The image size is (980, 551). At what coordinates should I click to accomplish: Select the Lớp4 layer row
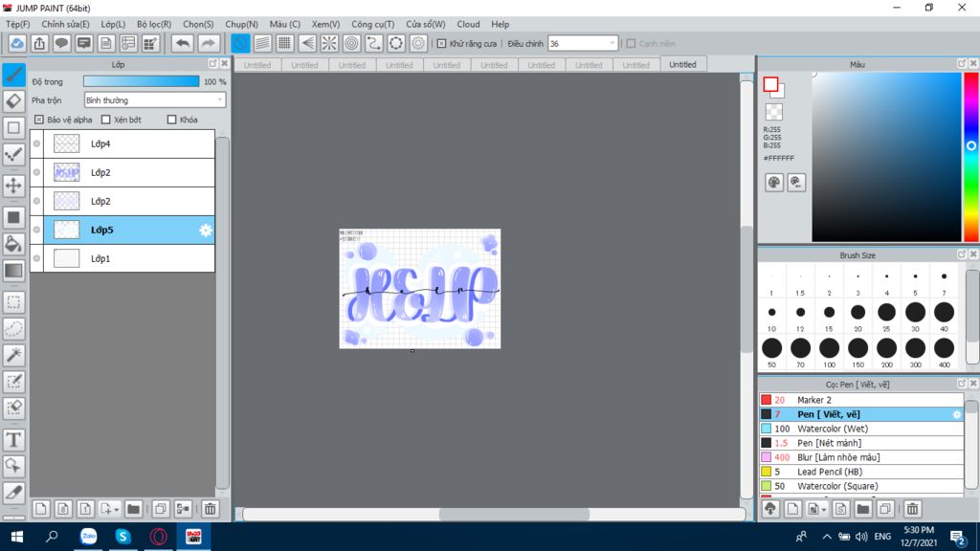point(129,143)
